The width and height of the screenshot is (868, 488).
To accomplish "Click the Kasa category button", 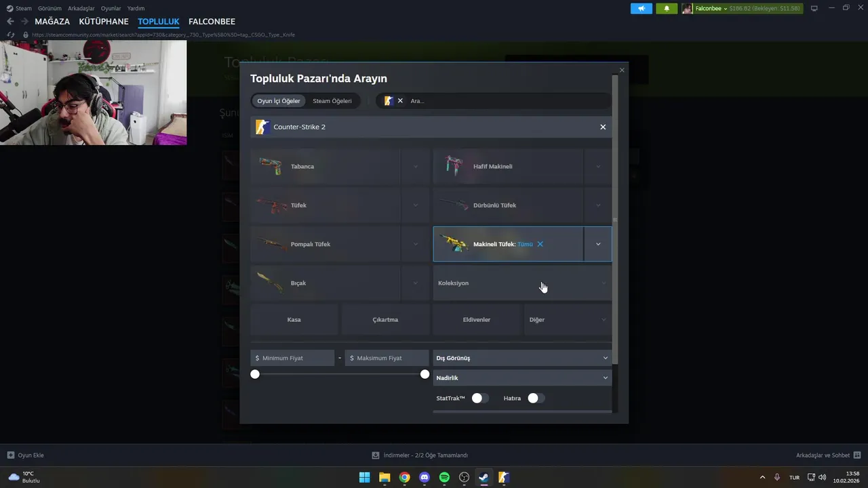I will 294,319.
